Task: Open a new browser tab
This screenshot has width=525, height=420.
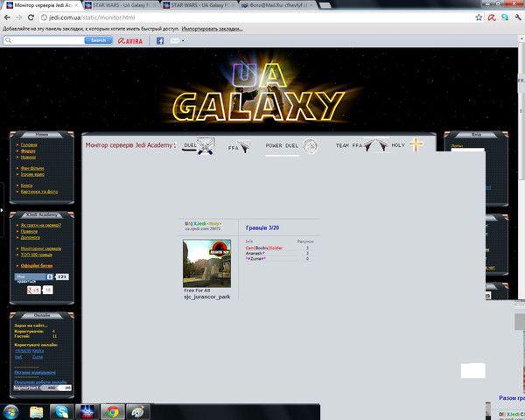Action: [325, 5]
